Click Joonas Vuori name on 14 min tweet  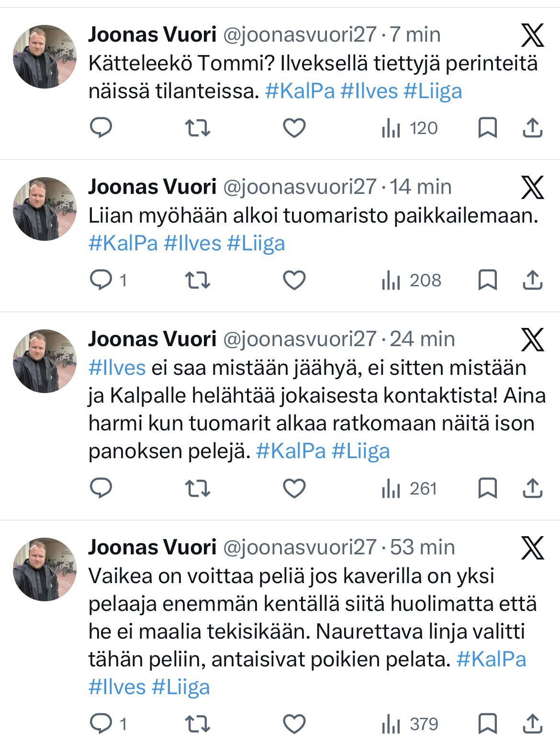pyautogui.click(x=152, y=187)
